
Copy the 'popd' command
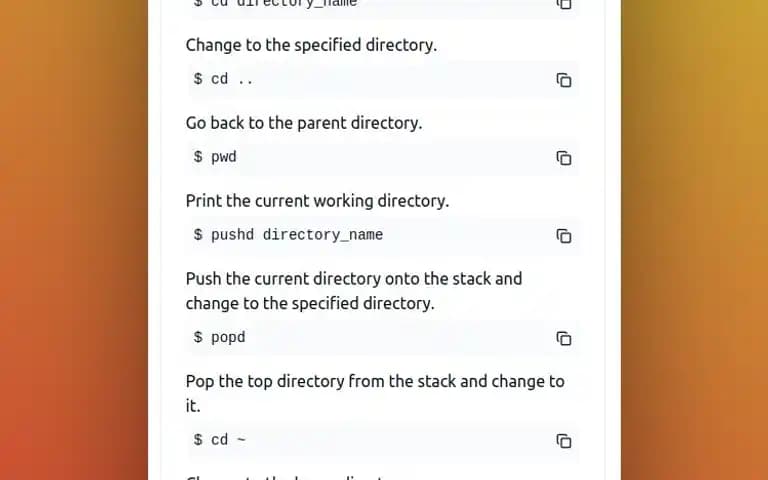(564, 338)
